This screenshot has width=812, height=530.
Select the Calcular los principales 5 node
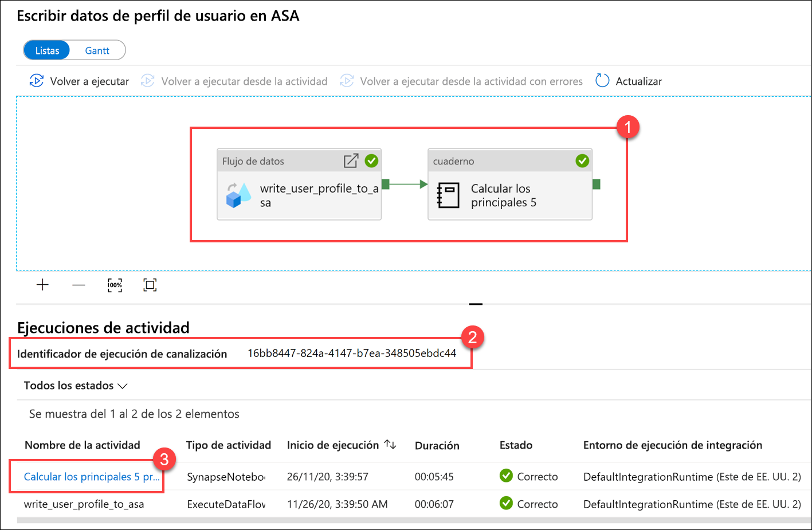510,184
